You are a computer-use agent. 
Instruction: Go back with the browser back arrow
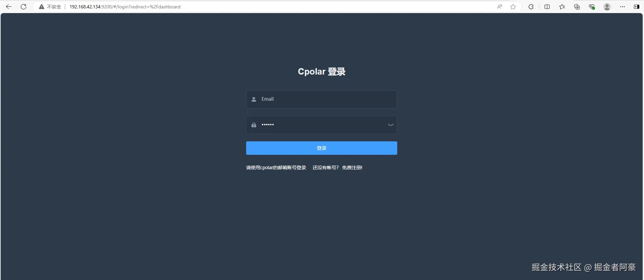point(9,7)
